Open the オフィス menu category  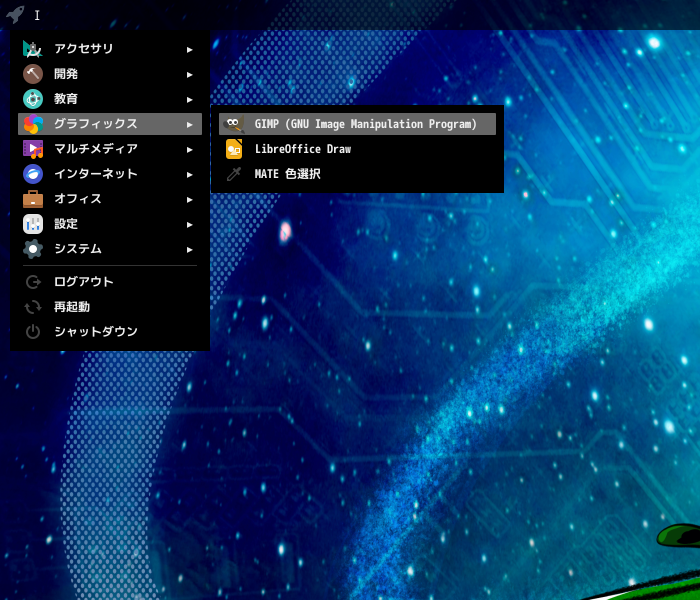[x=110, y=199]
